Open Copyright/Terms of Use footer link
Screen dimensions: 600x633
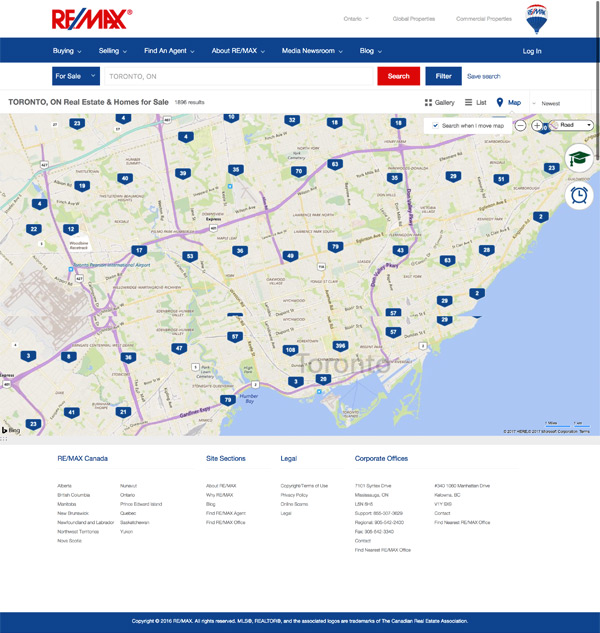[304, 486]
